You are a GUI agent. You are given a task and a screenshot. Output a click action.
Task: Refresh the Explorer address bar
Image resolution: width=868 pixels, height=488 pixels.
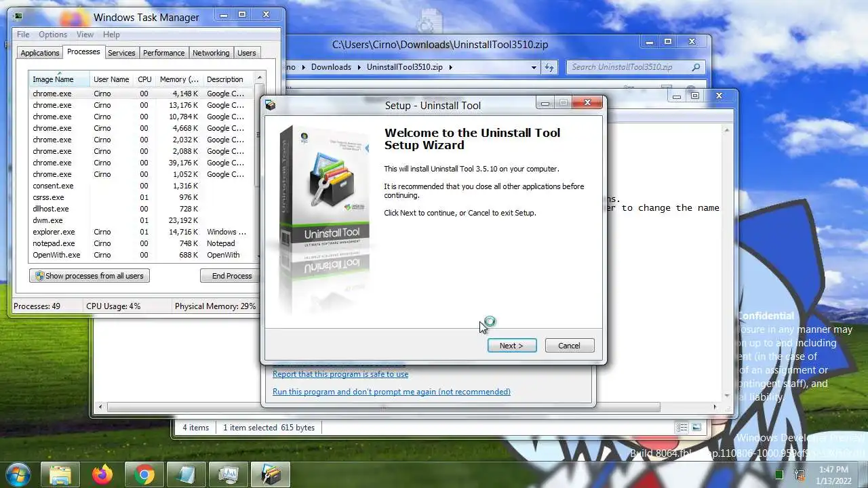tap(549, 67)
